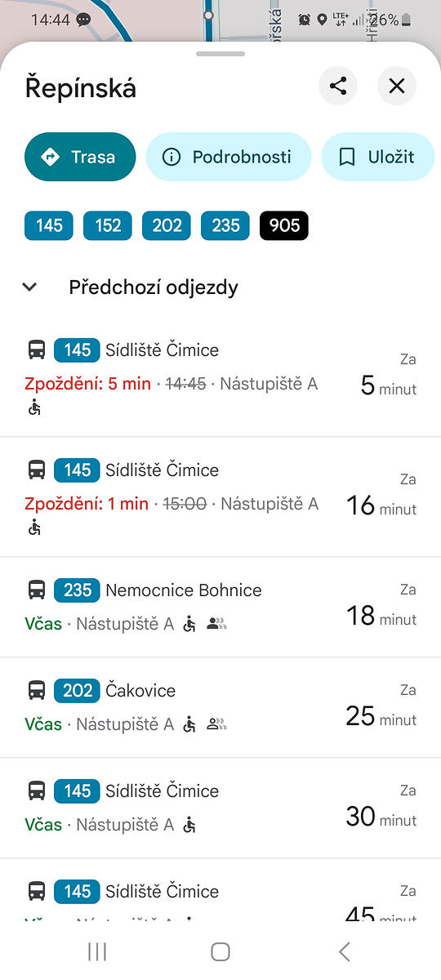The width and height of the screenshot is (441, 980).
Task: Tap bus icon of the 235 Nemocnice Bohnice row
Action: coord(37,590)
